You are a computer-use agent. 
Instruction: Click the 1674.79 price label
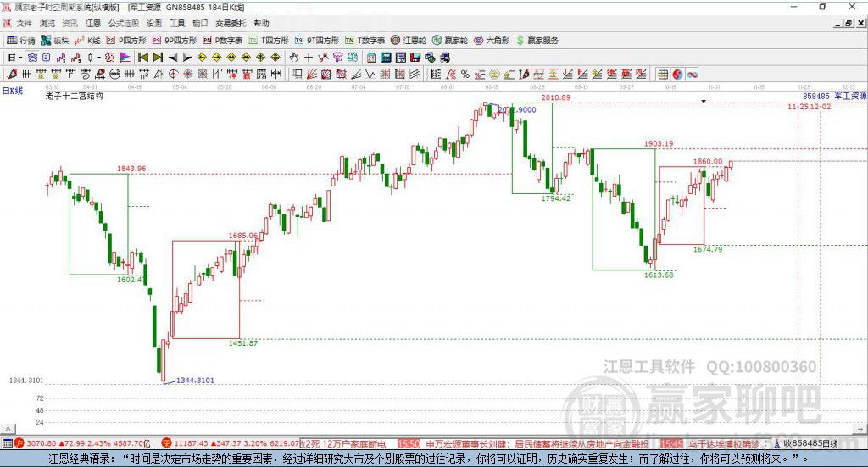(708, 249)
